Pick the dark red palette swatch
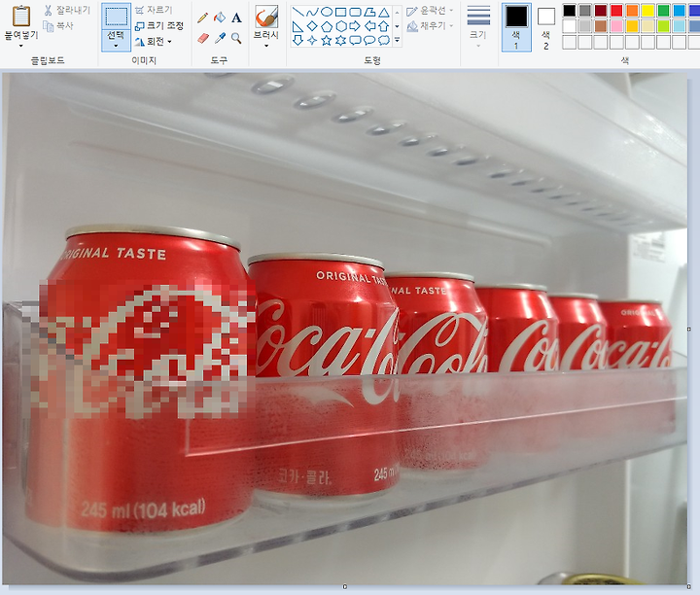This screenshot has height=595, width=700. pyautogui.click(x=601, y=11)
